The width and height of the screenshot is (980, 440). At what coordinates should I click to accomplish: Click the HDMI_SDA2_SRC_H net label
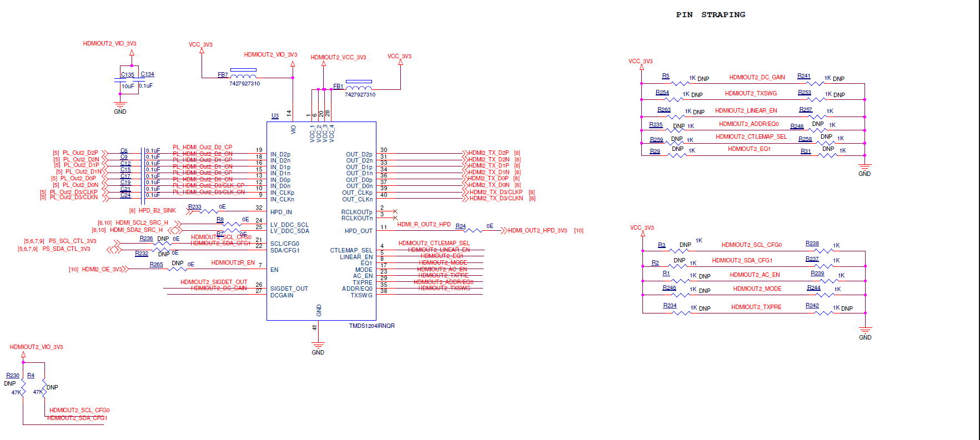click(136, 230)
